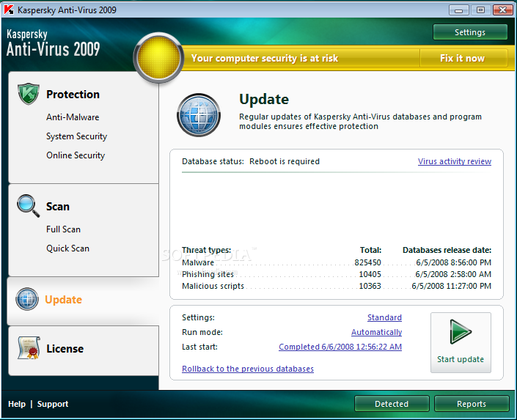Click the large globe icon beside Update heading

coord(199,115)
